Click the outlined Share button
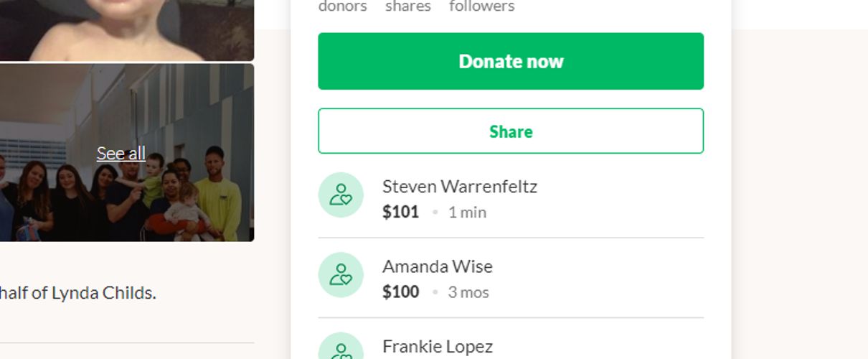Screen dimensions: 868x359 (511, 131)
